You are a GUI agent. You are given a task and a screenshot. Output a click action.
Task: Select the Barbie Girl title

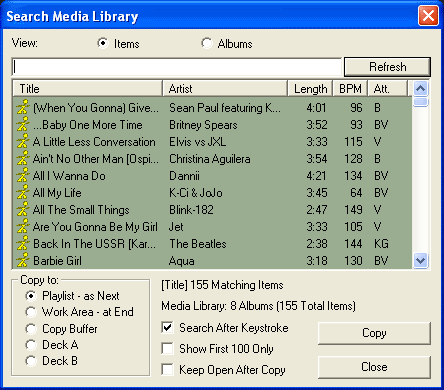(x=57, y=261)
